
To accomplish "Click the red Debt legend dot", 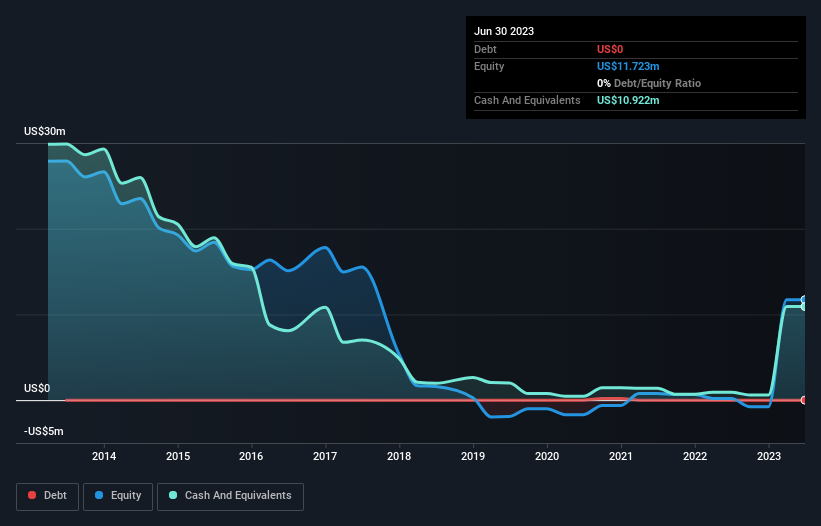I will (x=32, y=495).
